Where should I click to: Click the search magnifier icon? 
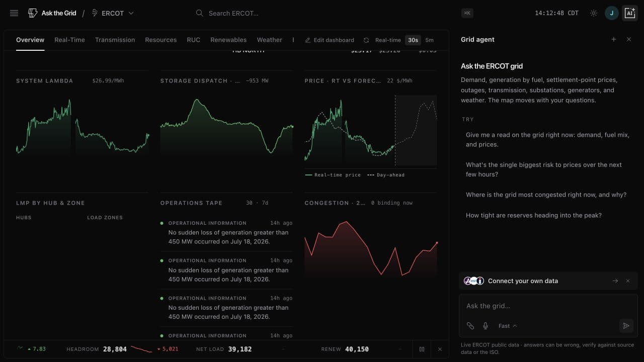tap(199, 13)
